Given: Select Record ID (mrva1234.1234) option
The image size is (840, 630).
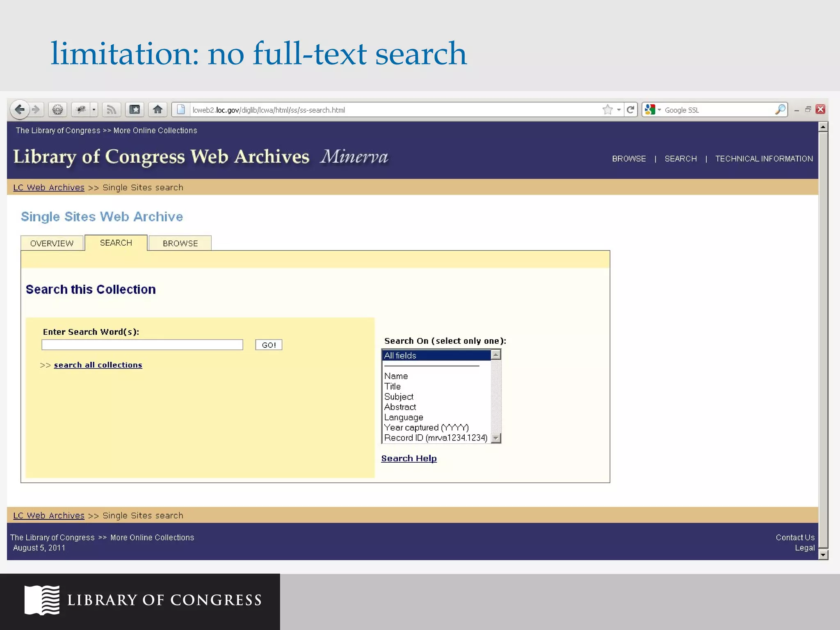Looking at the screenshot, I should point(436,438).
